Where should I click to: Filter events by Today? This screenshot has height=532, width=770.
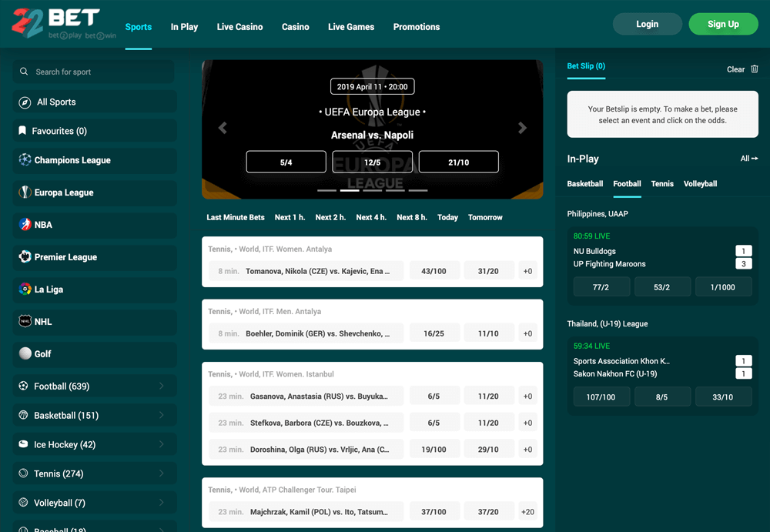coord(447,217)
